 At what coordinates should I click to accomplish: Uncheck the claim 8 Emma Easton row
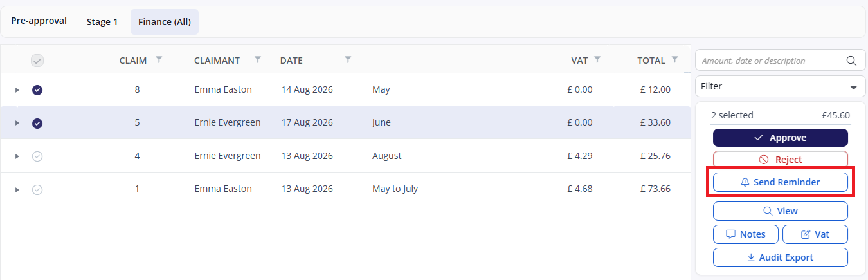pos(37,89)
